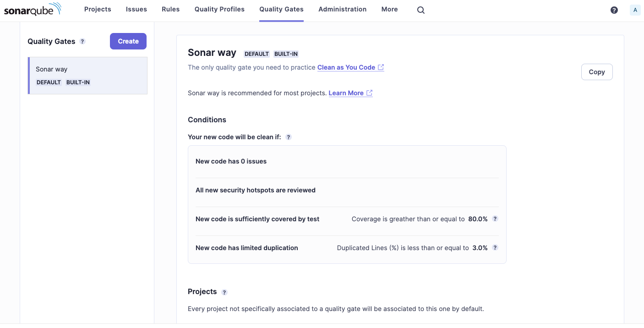
Task: Open the More navigation menu
Action: click(x=389, y=9)
